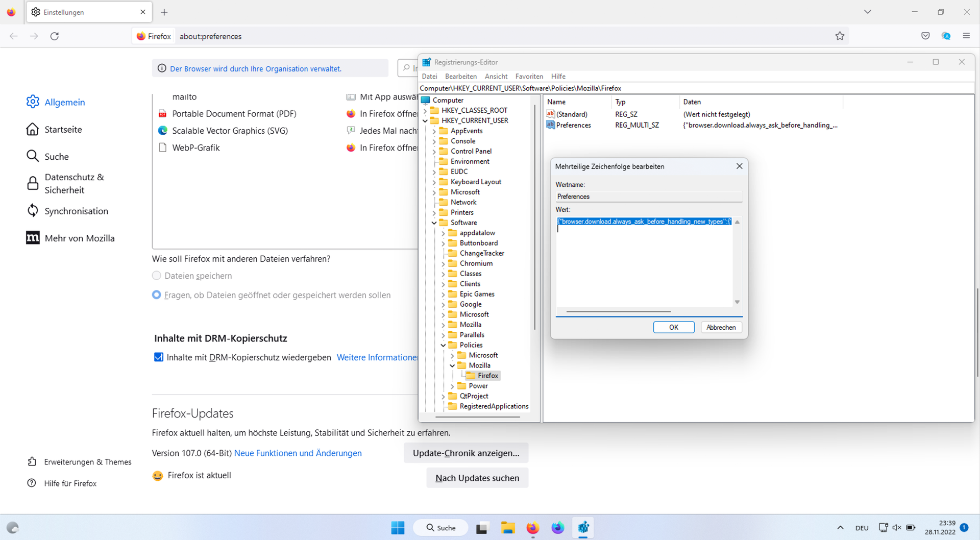Open the Bearbeiten menu in Registry Editor
Image resolution: width=980 pixels, height=540 pixels.
point(460,77)
